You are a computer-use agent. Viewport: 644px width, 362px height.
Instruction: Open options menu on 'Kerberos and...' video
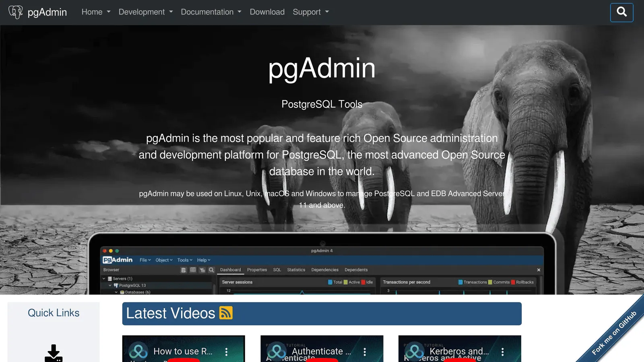coord(502,352)
